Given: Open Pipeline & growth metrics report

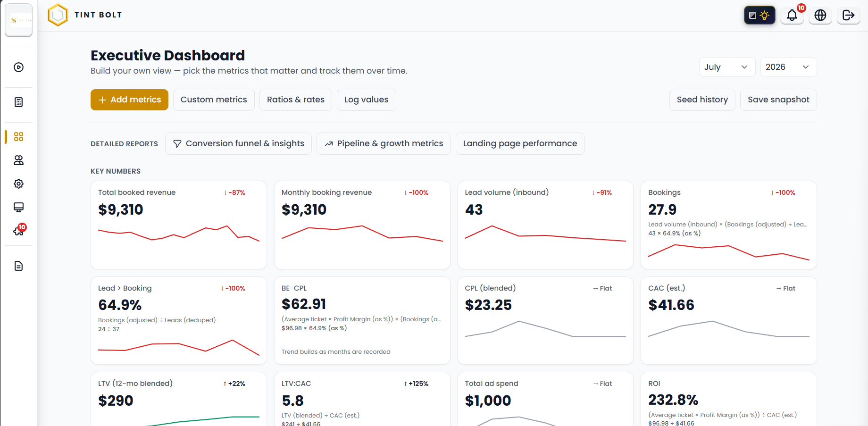Looking at the screenshot, I should click(x=384, y=143).
